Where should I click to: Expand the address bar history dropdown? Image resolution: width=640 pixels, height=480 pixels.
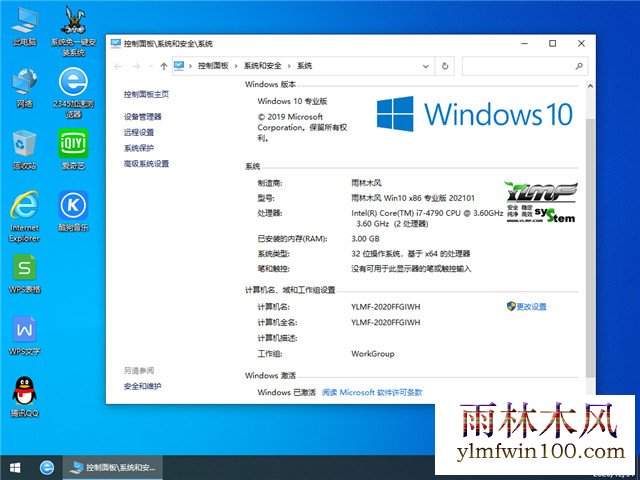click(425, 66)
